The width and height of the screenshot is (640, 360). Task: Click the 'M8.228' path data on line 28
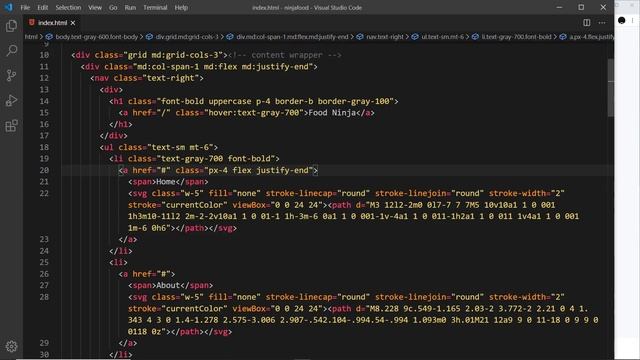pos(384,309)
